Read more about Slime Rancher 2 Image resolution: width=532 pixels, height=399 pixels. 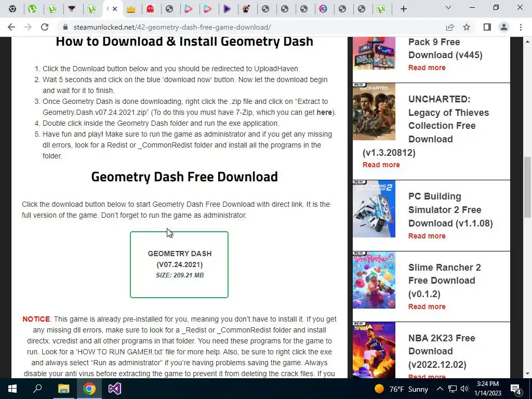click(427, 307)
